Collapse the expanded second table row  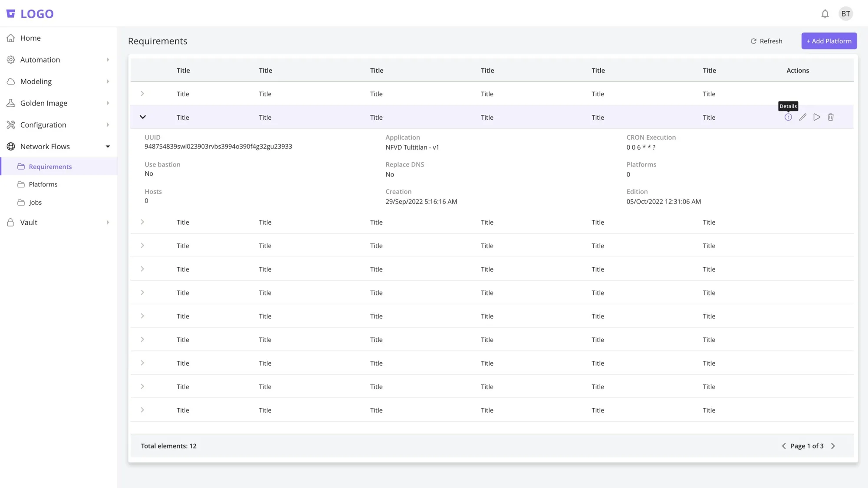click(x=142, y=117)
